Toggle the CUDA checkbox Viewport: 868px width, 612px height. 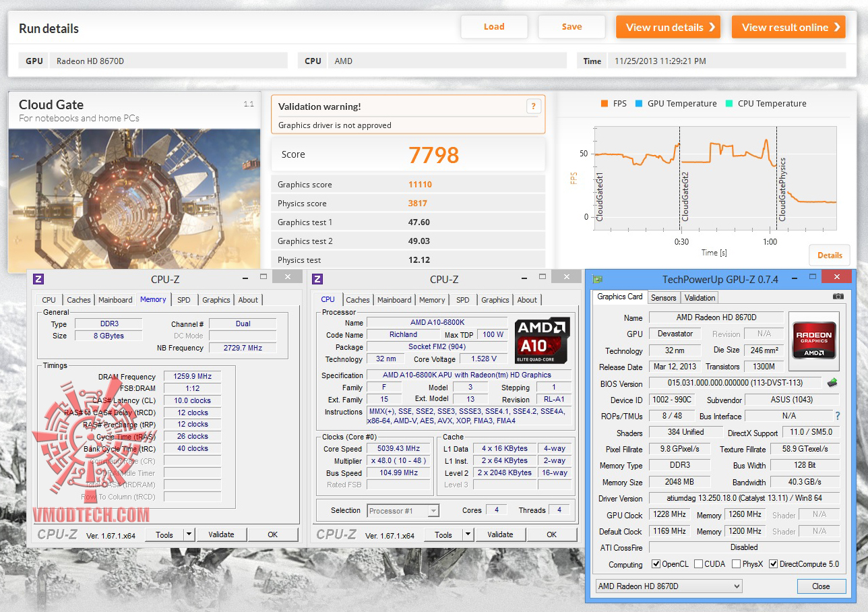(x=699, y=564)
